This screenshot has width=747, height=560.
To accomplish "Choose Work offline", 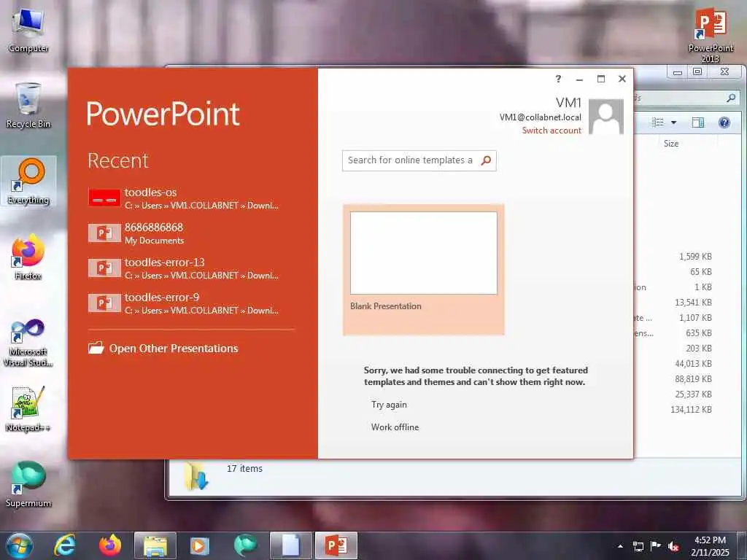I will pos(395,427).
